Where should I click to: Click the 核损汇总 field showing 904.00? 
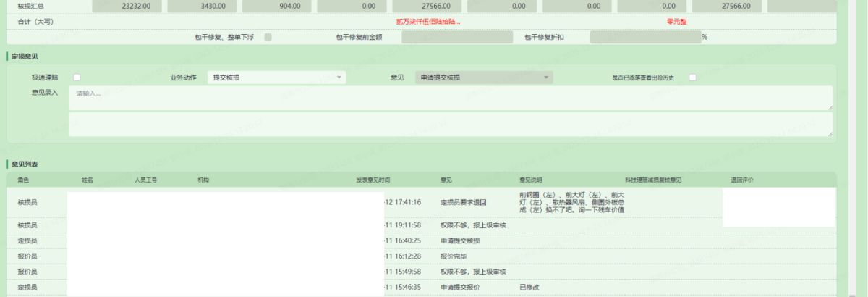coord(277,7)
